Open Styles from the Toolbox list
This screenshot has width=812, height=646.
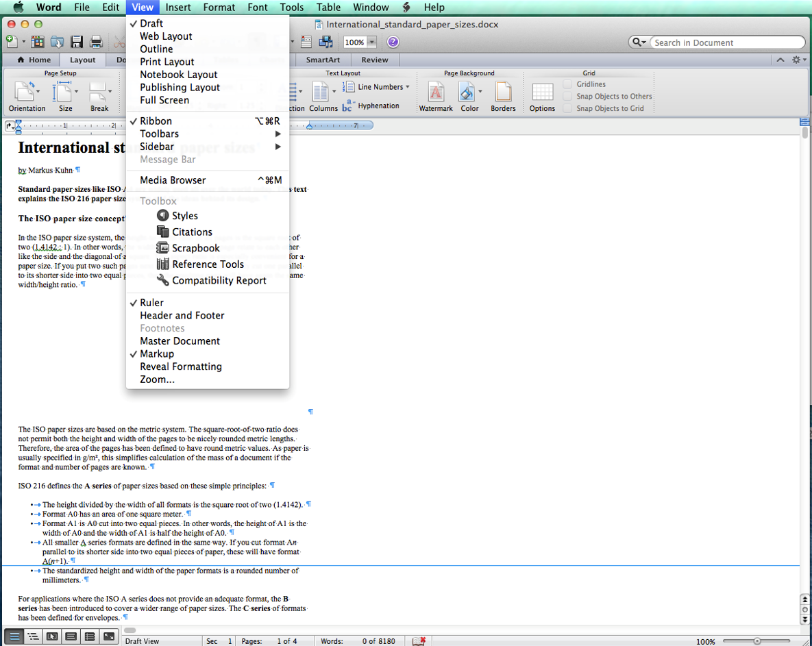point(184,216)
